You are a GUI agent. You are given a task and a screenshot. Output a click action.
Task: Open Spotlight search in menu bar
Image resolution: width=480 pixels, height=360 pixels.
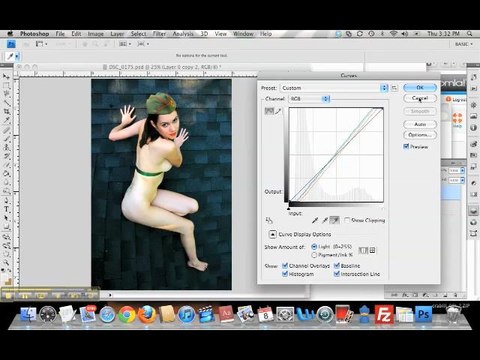(x=470, y=34)
